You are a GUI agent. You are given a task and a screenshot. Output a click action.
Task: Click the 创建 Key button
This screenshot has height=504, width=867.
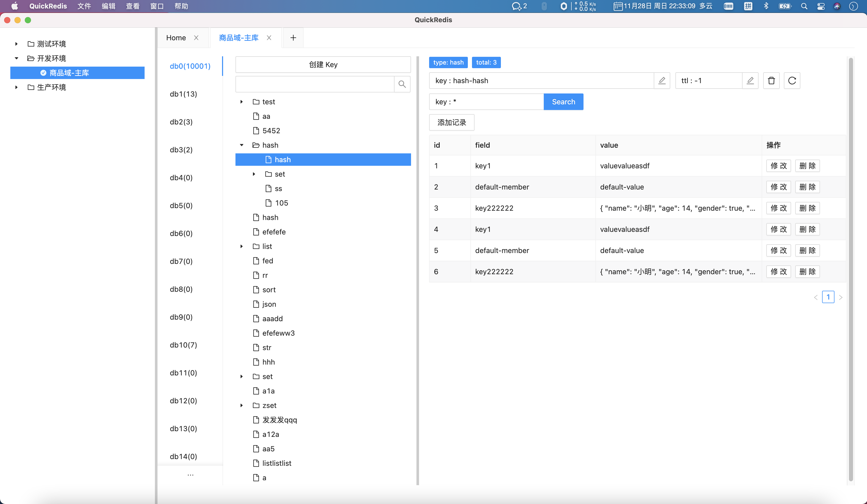323,65
